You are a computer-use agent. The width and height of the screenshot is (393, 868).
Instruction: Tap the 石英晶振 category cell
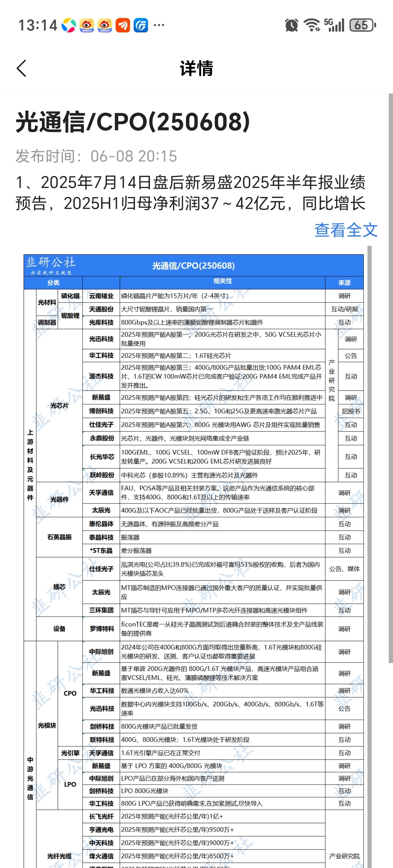59,537
